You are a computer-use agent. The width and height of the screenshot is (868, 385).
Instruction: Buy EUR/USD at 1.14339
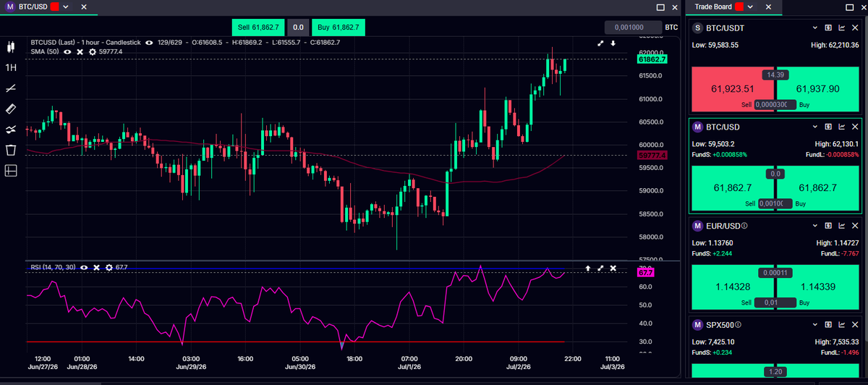pos(817,287)
